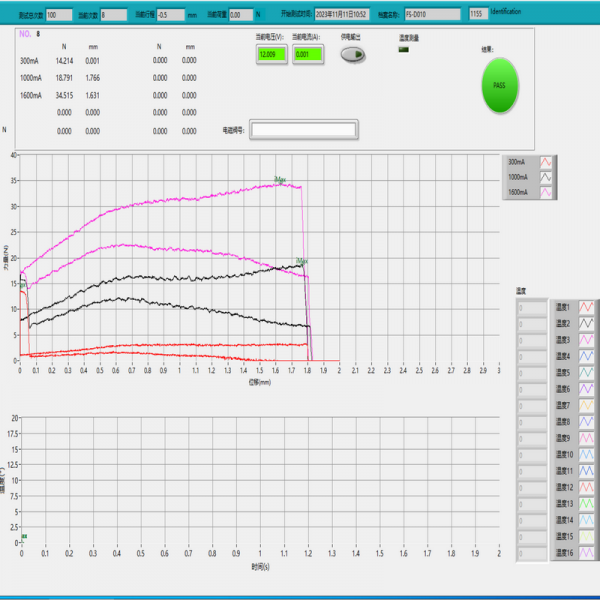600x600 pixels.
Task: Toggle the 供电输出 power output switch
Action: coord(351,56)
